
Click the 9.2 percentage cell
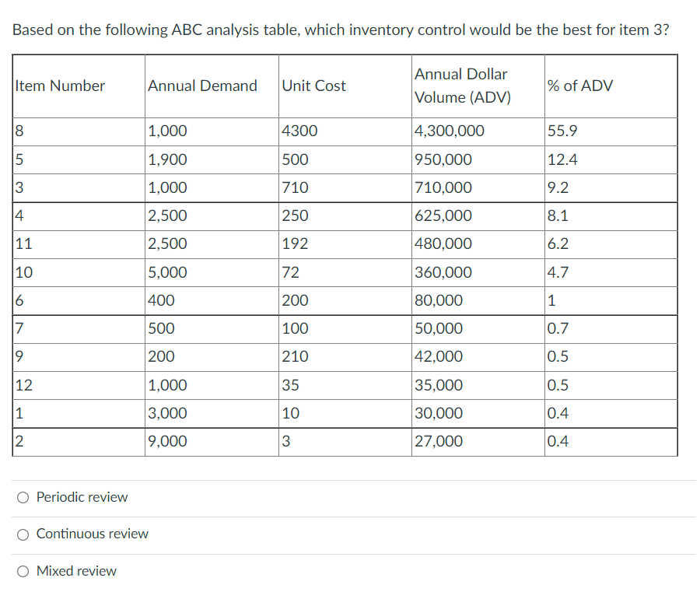[557, 187]
